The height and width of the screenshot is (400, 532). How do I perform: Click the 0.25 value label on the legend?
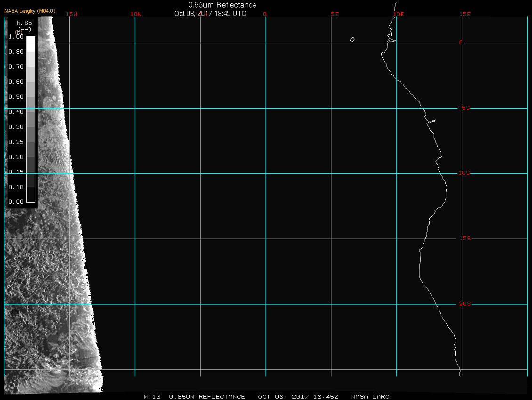click(x=16, y=142)
